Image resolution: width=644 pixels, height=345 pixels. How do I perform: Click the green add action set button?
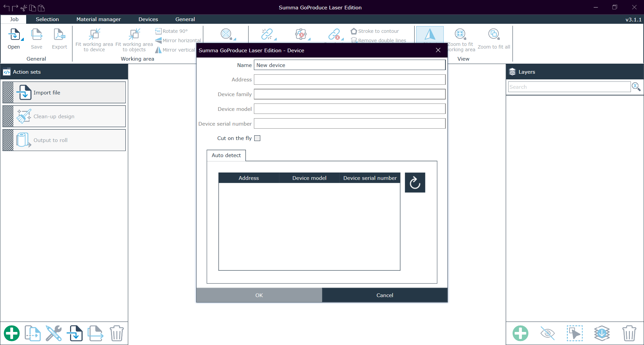pyautogui.click(x=12, y=333)
